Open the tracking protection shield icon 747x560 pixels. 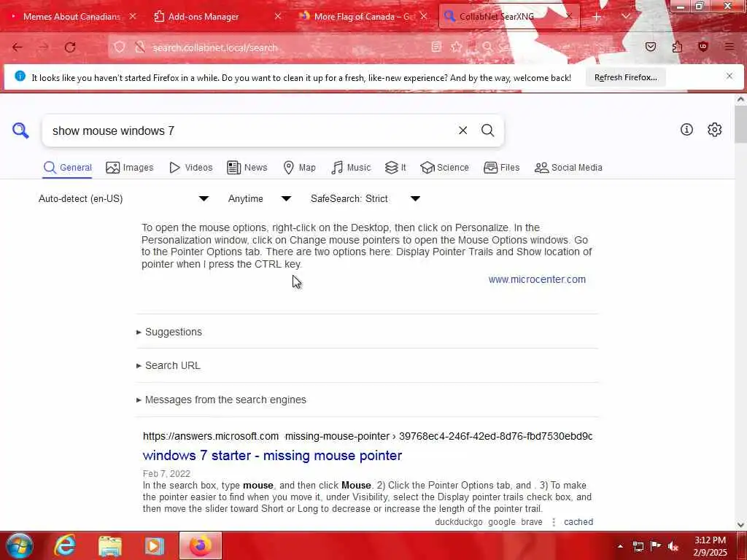120,47
